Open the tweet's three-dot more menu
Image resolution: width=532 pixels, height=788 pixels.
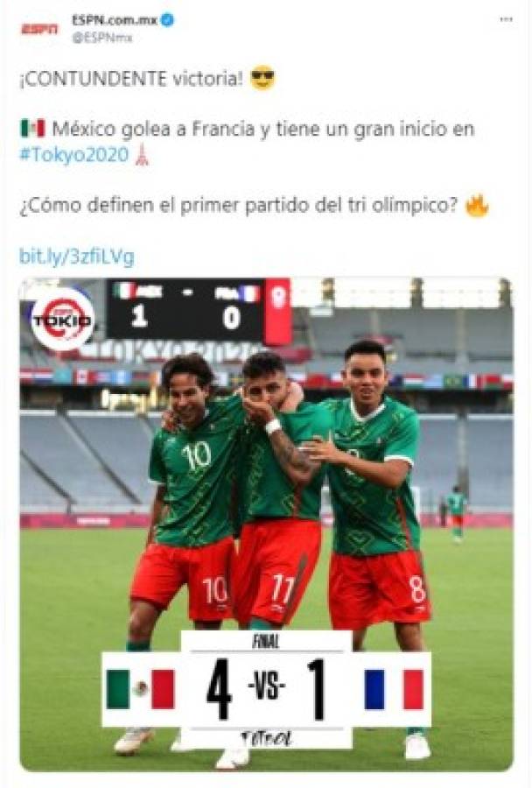(506, 19)
